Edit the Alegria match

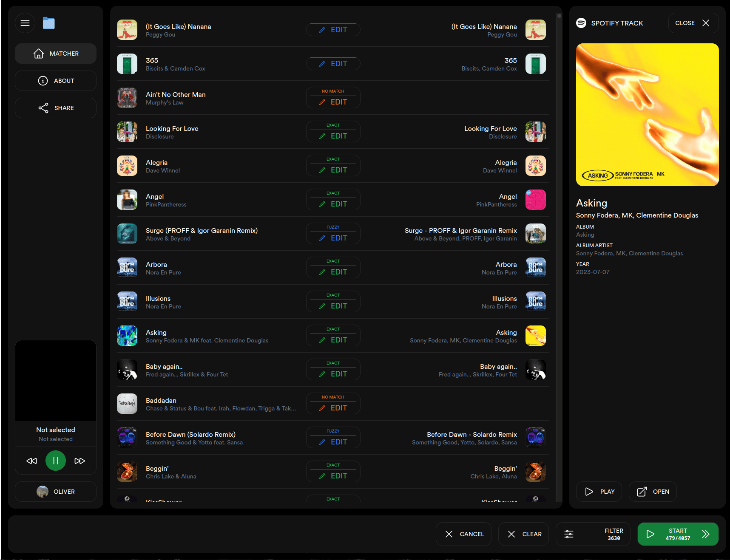tap(333, 166)
